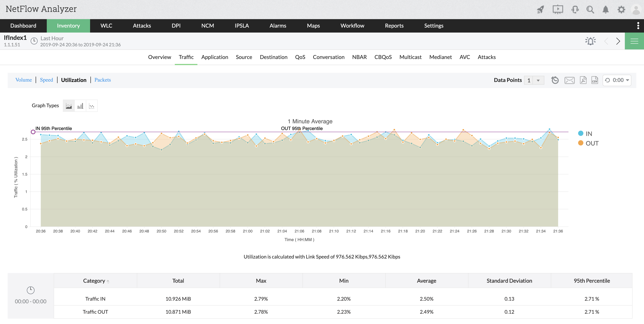
Task: Click the Volume link
Action: coord(24,80)
